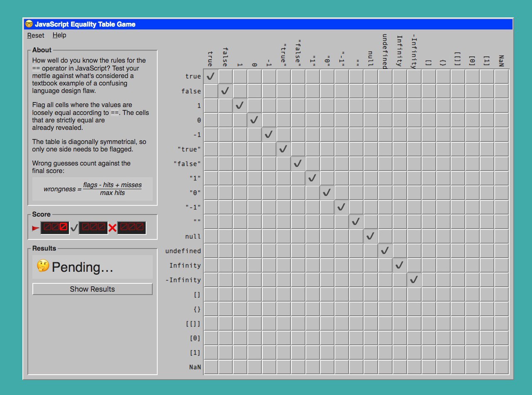Flag the cell at NaN row, NaN column

point(502,367)
